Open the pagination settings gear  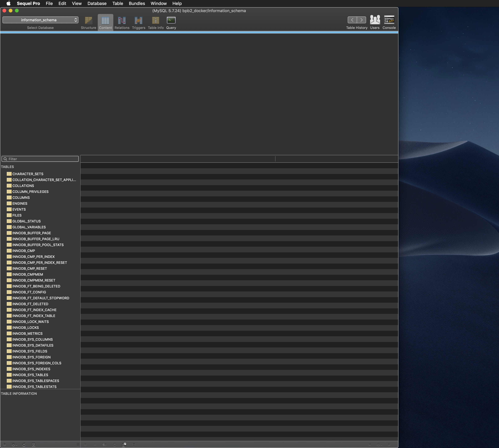[x=379, y=445]
